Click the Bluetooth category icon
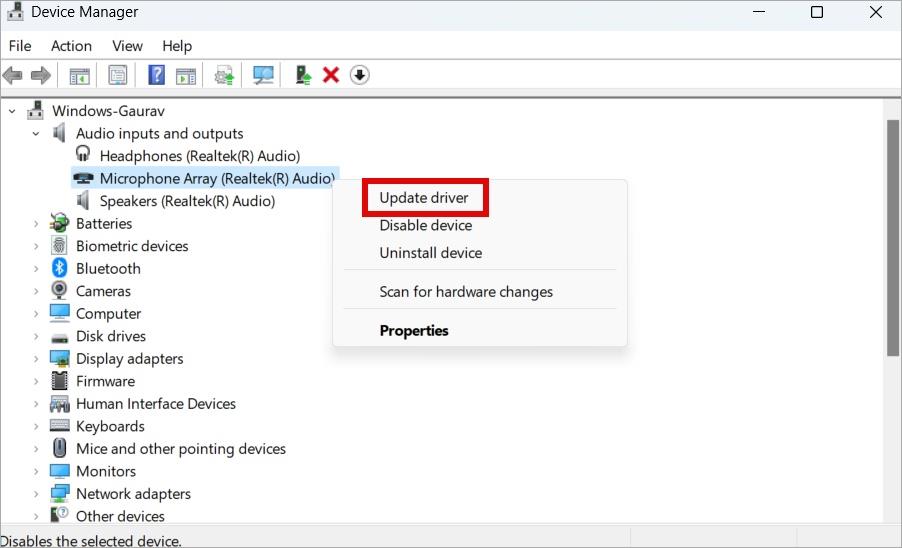Image resolution: width=902 pixels, height=548 pixels. [x=59, y=268]
